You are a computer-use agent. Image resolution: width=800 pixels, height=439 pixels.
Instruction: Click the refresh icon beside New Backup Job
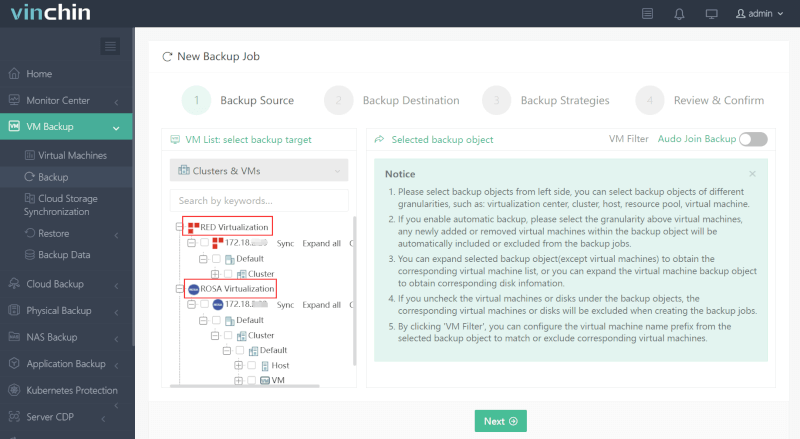click(x=167, y=57)
